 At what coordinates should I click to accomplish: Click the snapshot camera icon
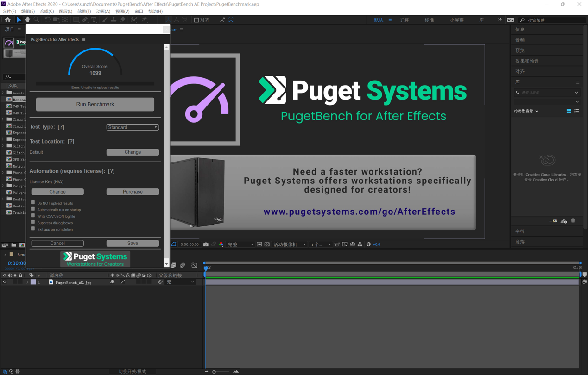click(206, 244)
